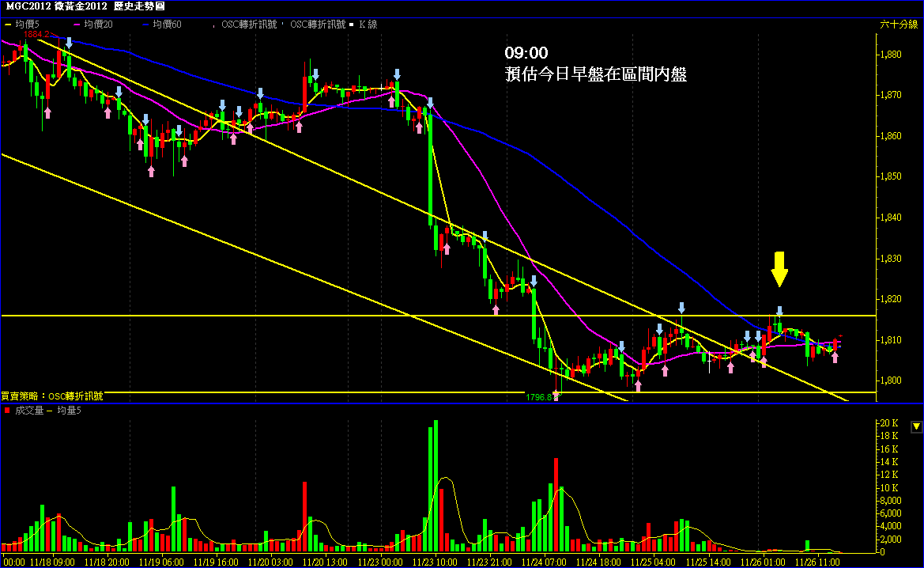Click the 1,860 price axis label
The image size is (924, 568).
pos(890,135)
